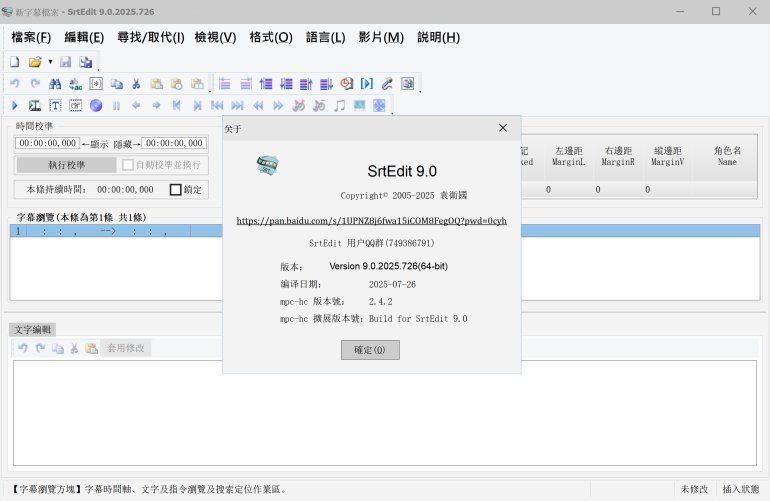Click the purple disc icon
Viewport: 770px width, 501px height.
[x=96, y=105]
